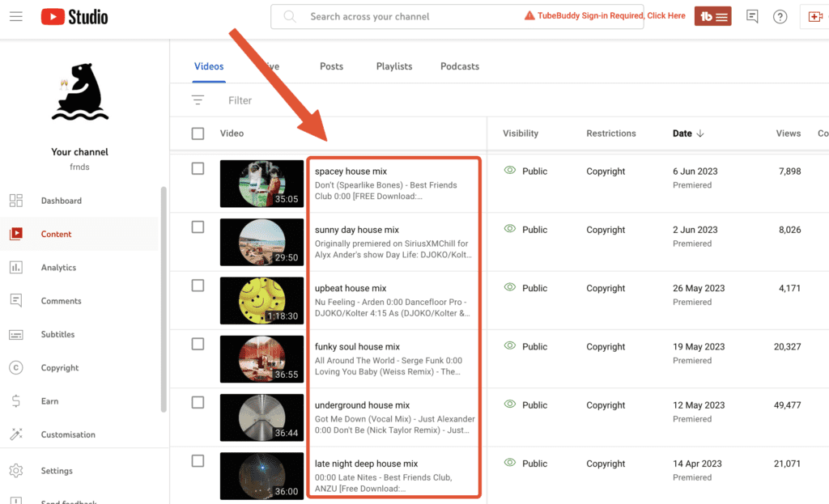Viewport: 829px width, 504px height.
Task: Switch to the Podcasts tab
Action: tap(459, 66)
